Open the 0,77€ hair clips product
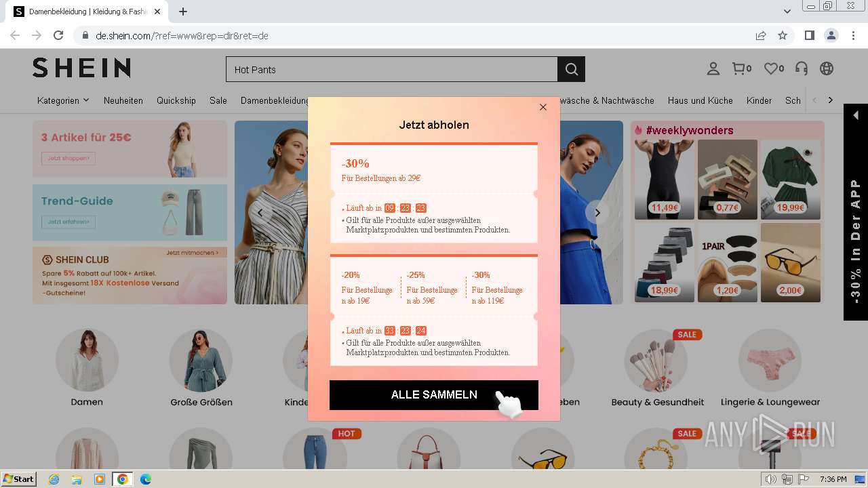The height and width of the screenshot is (488, 868). click(x=728, y=180)
